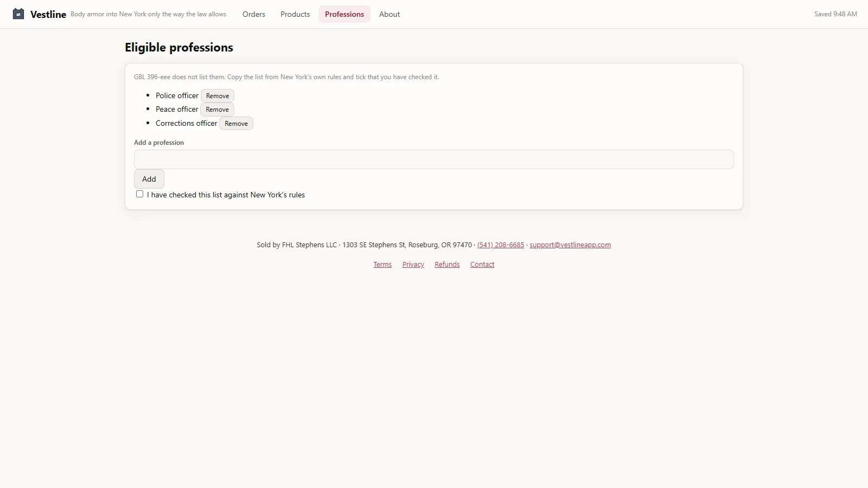The image size is (868, 488).
Task: Select the Professions tab
Action: pyautogui.click(x=344, y=14)
